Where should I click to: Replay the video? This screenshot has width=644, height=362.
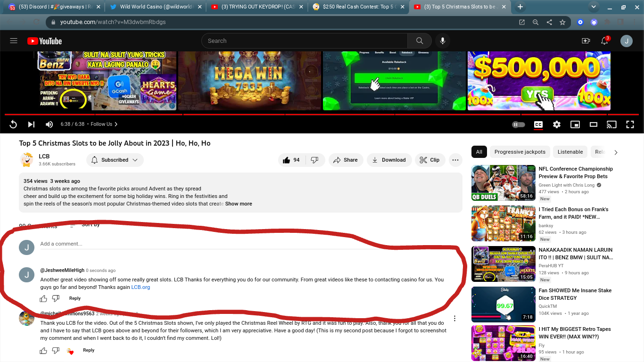[13, 124]
